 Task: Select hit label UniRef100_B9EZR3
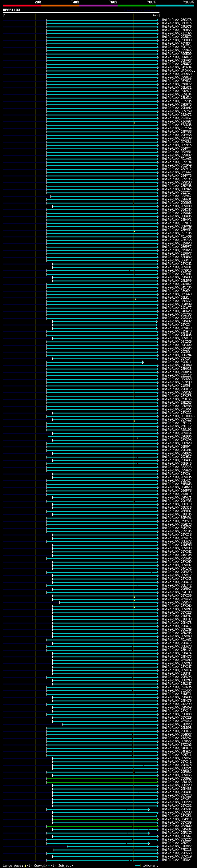(x=177, y=403)
